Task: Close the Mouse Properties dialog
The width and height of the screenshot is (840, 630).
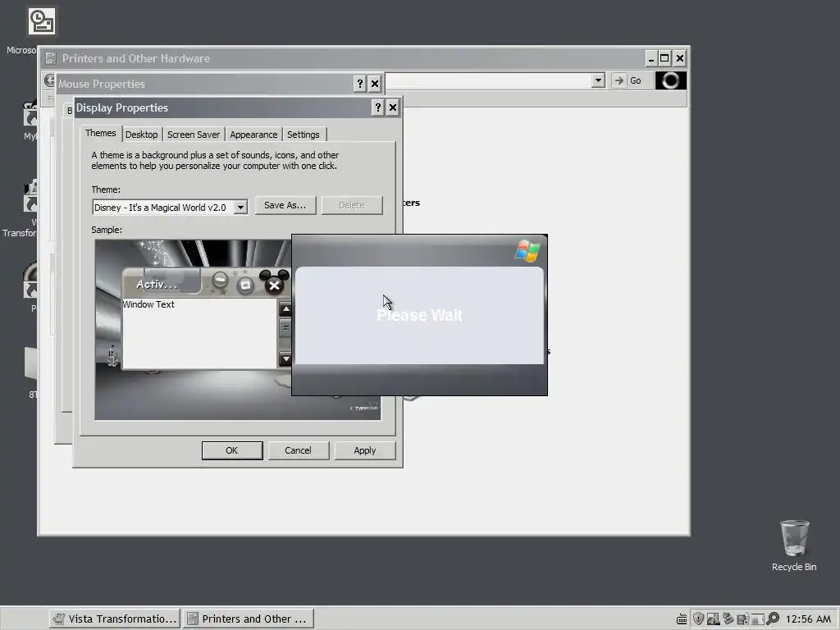Action: coord(375,84)
